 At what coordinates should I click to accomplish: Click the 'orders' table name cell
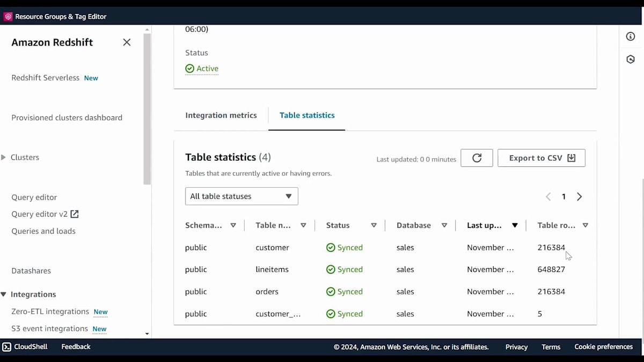[267, 292]
